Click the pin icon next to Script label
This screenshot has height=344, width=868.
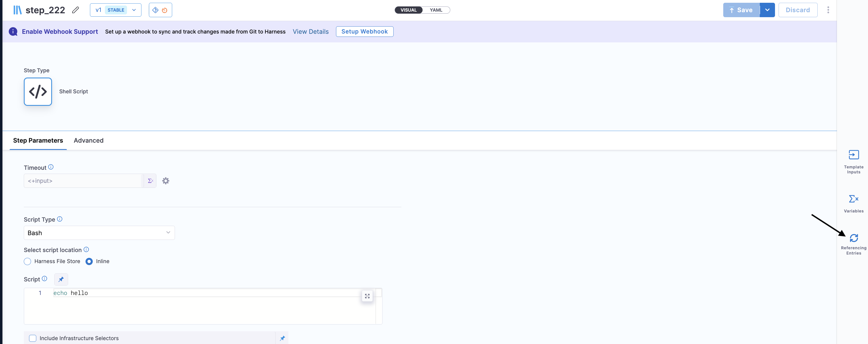pyautogui.click(x=61, y=279)
